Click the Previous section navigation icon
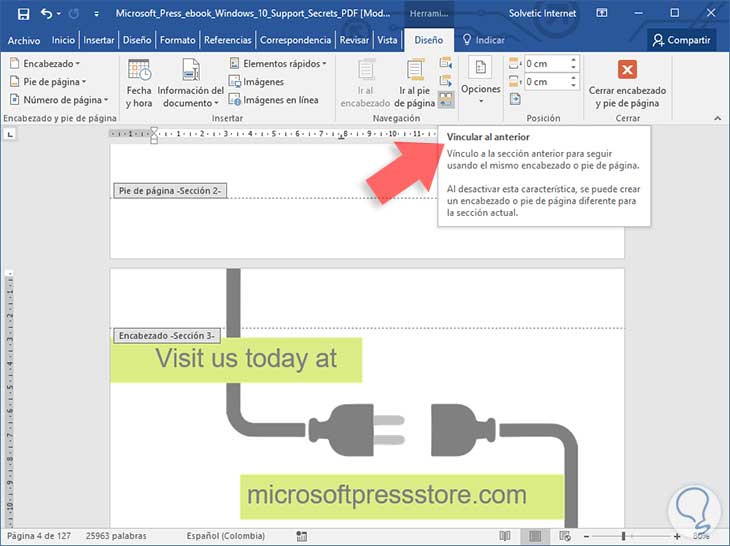The height and width of the screenshot is (546, 730). click(x=446, y=63)
